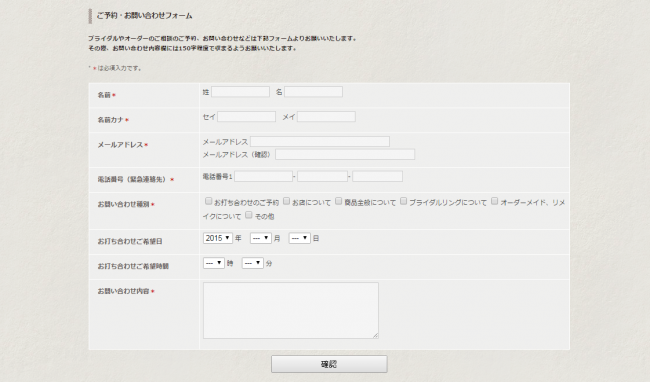Click the ご予約・お問い合わせフォーム heading
This screenshot has height=382, width=650.
coord(144,16)
